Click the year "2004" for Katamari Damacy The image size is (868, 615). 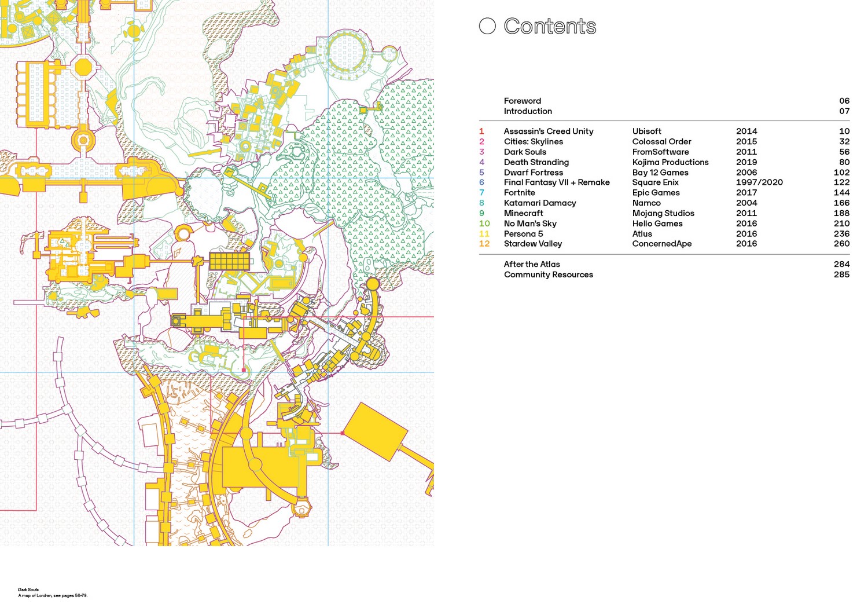point(746,203)
